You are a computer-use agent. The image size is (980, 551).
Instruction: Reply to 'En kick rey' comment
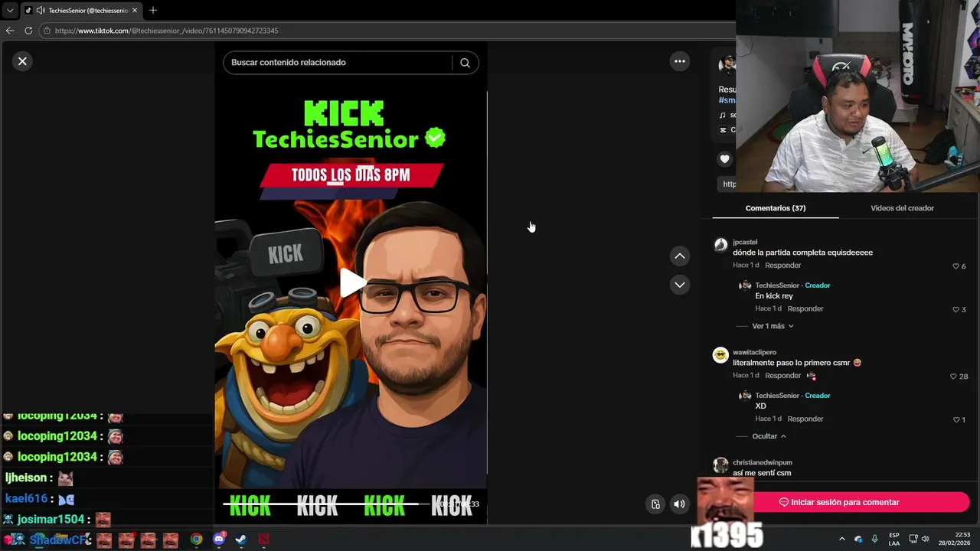(805, 309)
